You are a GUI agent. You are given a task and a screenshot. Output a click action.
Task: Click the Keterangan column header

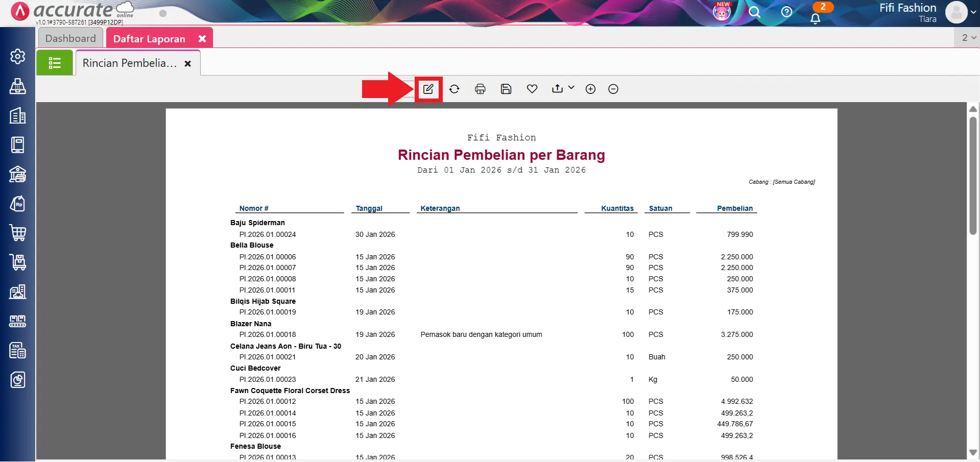pyautogui.click(x=440, y=208)
